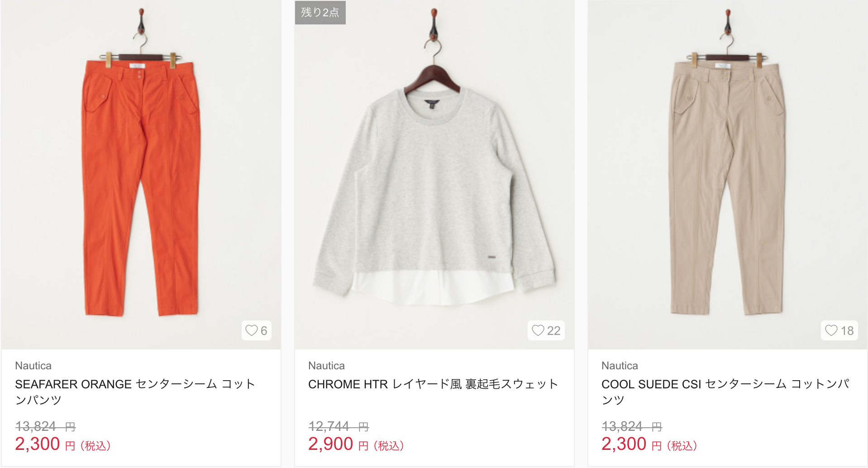868x468 pixels.
Task: Click the 18 likes count on beige pants
Action: click(847, 331)
